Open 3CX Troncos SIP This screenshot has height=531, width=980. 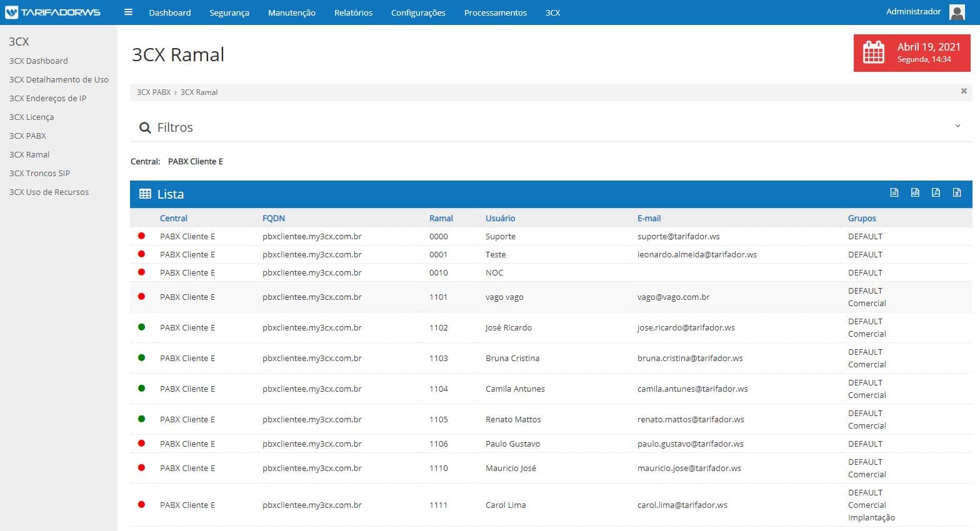pyautogui.click(x=40, y=173)
